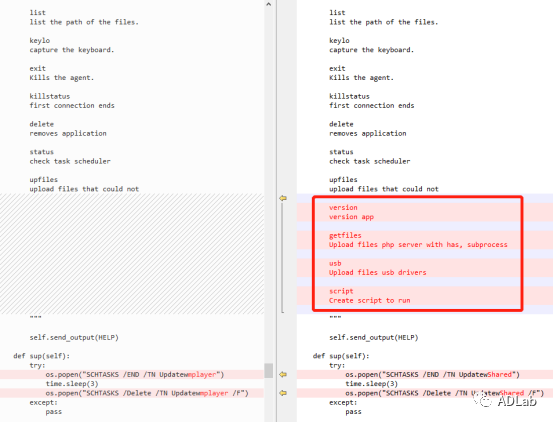Click the merge arrow beside the version block

283,198
